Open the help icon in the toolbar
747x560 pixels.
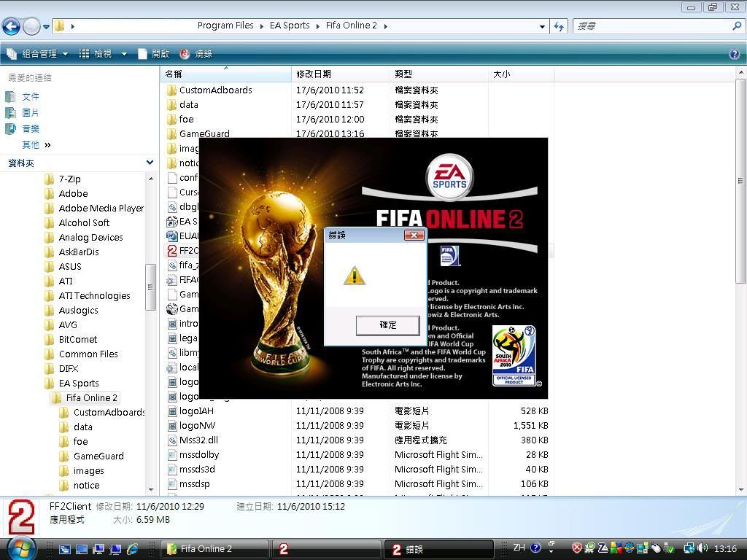tap(735, 54)
